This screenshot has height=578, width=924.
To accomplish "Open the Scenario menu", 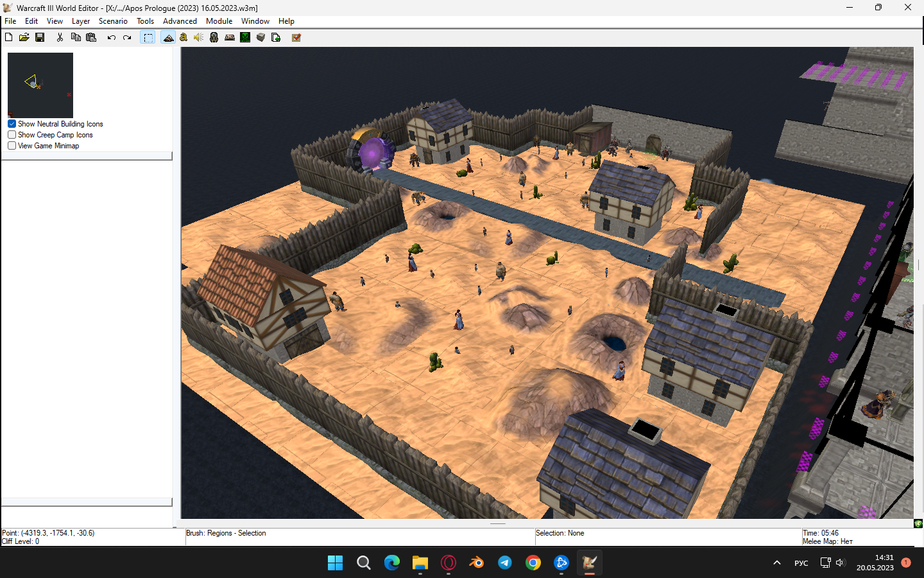I will [113, 21].
